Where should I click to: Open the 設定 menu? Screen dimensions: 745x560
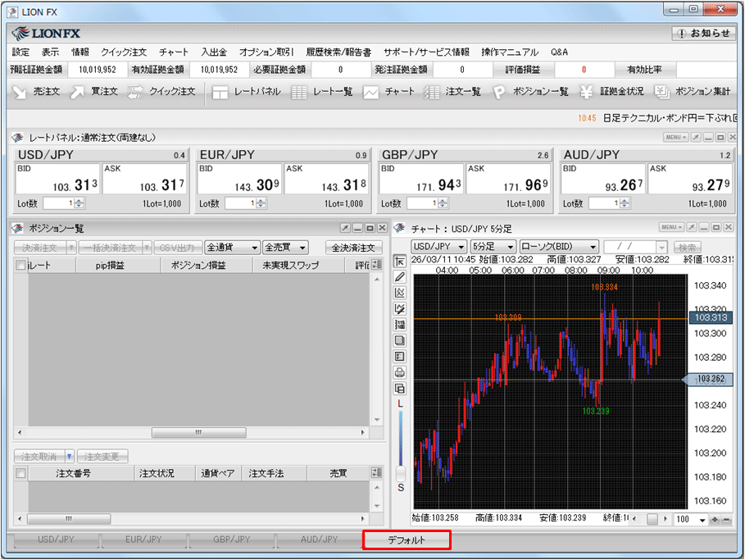pos(20,52)
